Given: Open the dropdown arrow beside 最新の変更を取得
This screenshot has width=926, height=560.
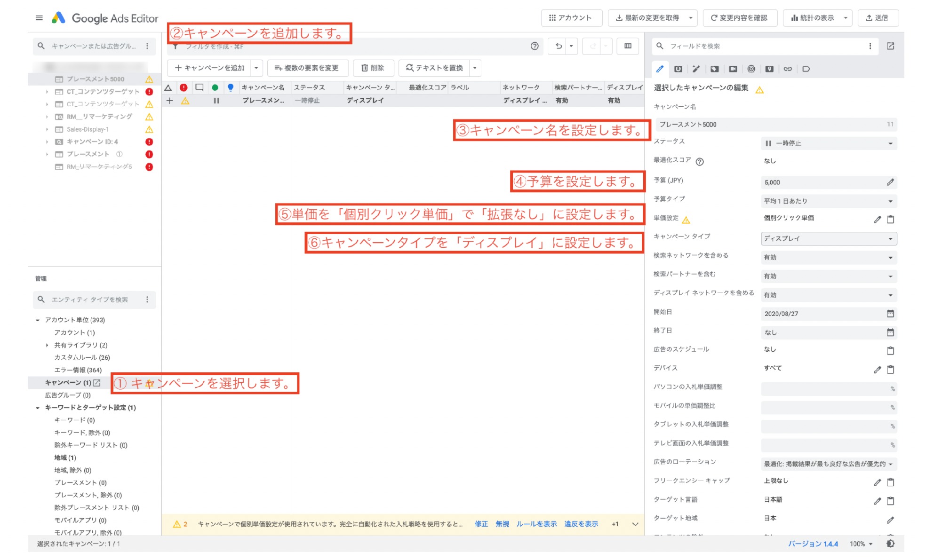Looking at the screenshot, I should click(690, 18).
